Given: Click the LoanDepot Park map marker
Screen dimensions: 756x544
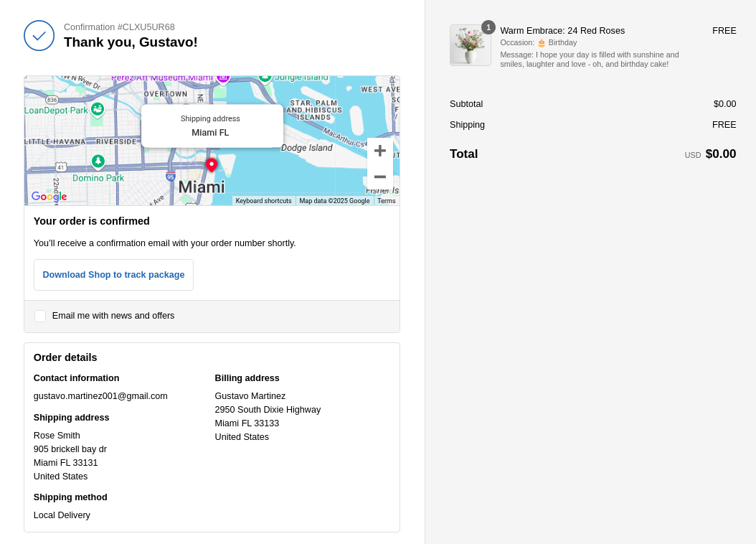Looking at the screenshot, I should (98, 109).
